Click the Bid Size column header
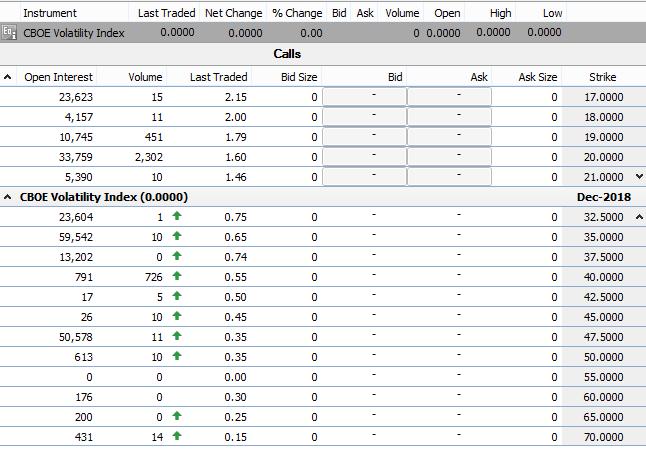The height and width of the screenshot is (454, 646). pyautogui.click(x=299, y=77)
